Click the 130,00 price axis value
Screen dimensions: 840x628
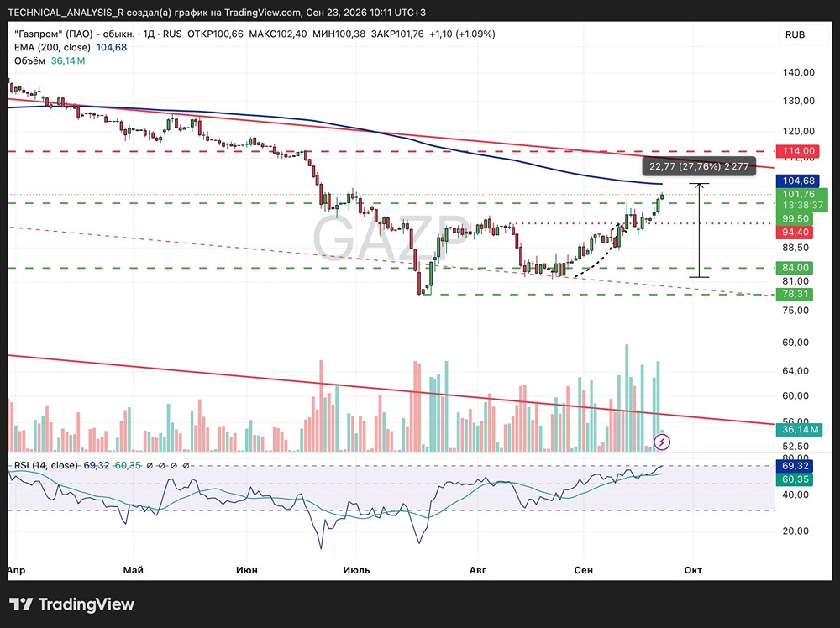(798, 101)
